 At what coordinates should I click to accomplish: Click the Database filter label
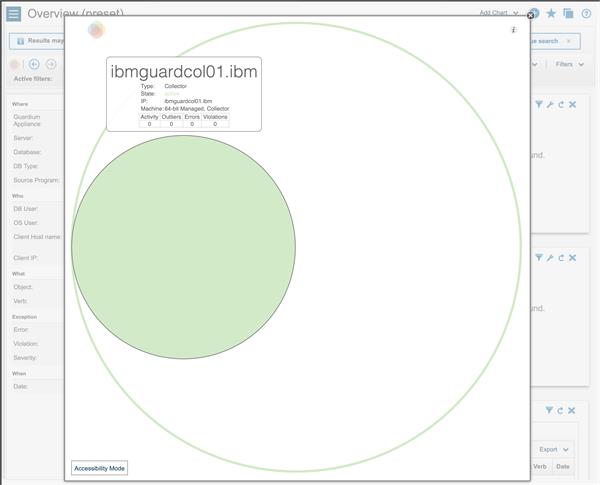[27, 152]
